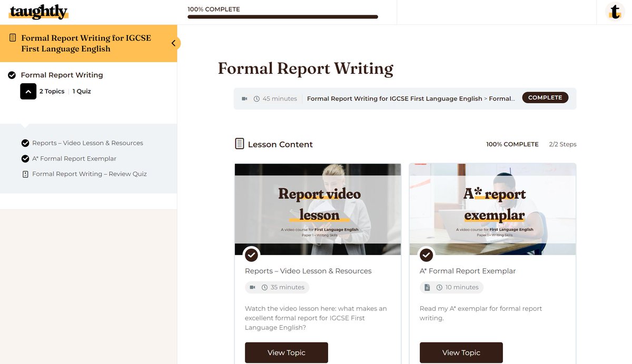
Task: Click the 100% COMPLETE progress bar
Action: (282, 16)
